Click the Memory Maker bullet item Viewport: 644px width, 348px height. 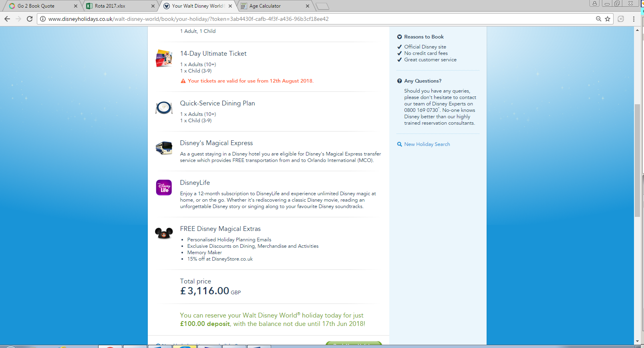point(204,253)
